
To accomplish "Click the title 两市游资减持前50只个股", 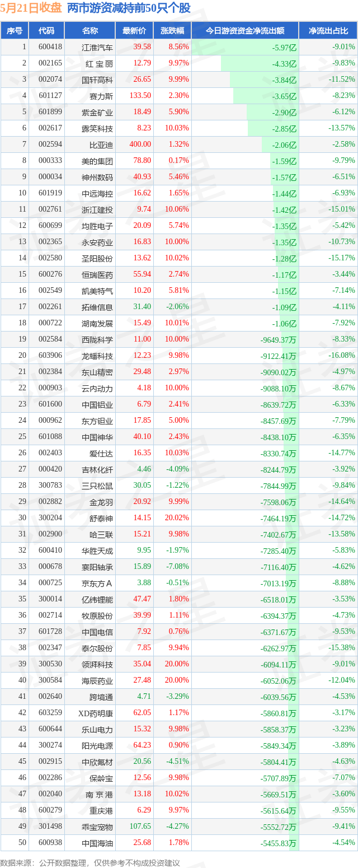I will (129, 8).
